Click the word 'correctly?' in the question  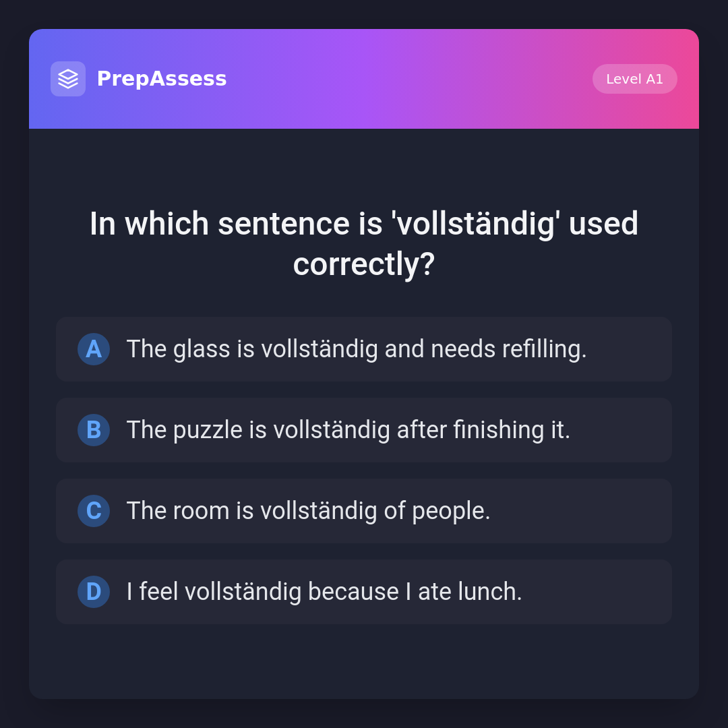364,264
